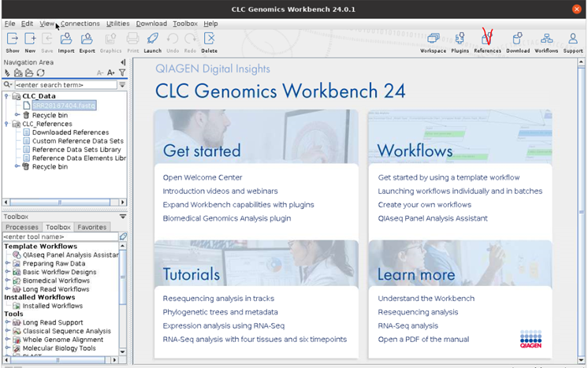588x368 pixels.
Task: Open the Connections menu
Action: coord(80,24)
